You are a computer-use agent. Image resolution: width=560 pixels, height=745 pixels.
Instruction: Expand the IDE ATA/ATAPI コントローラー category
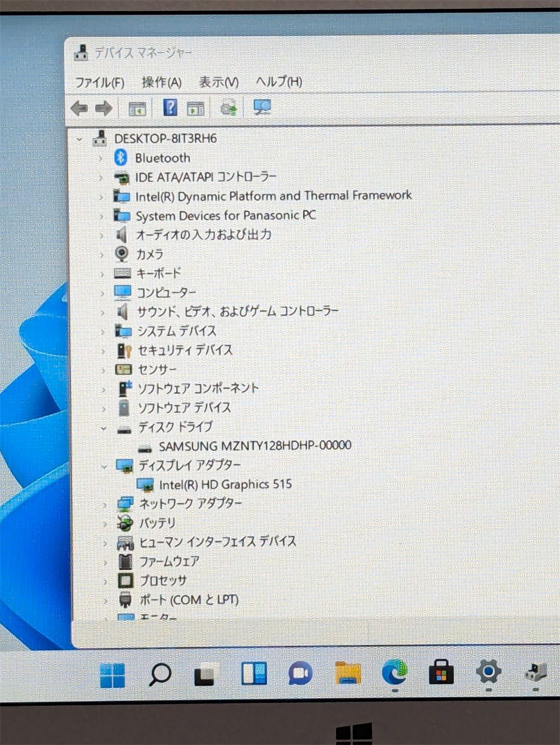click(x=101, y=178)
